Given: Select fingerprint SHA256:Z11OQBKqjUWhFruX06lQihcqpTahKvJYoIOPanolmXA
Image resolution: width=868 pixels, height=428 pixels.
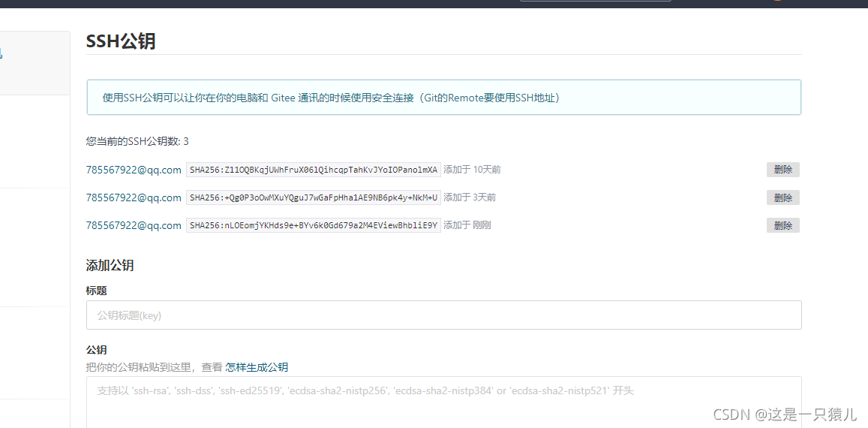Looking at the screenshot, I should pyautogui.click(x=314, y=170).
